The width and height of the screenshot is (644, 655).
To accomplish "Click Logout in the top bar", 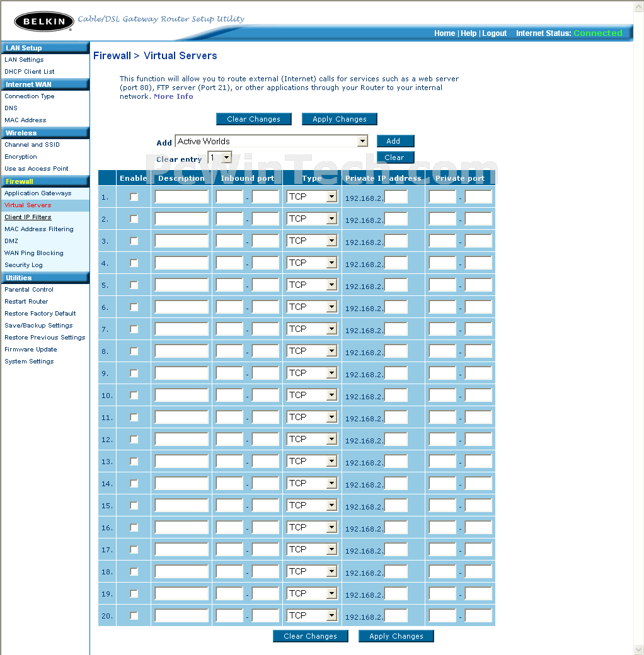I will click(495, 33).
